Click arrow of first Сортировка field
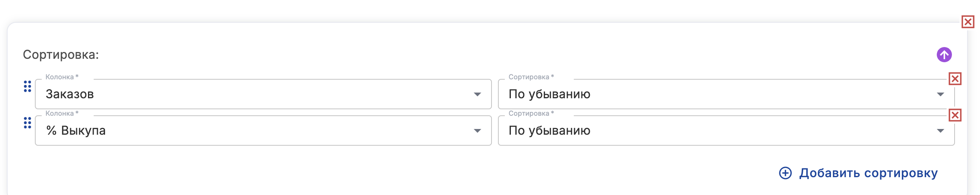Image resolution: width=980 pixels, height=195 pixels. 940,94
